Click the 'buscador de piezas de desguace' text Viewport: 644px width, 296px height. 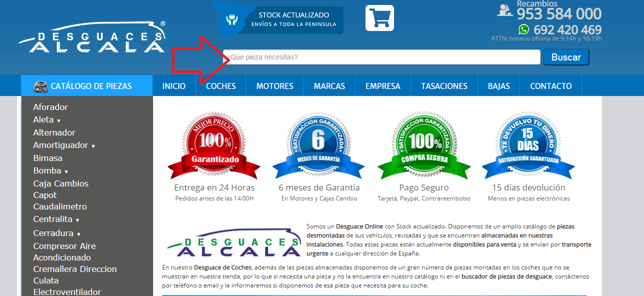[x=506, y=276]
